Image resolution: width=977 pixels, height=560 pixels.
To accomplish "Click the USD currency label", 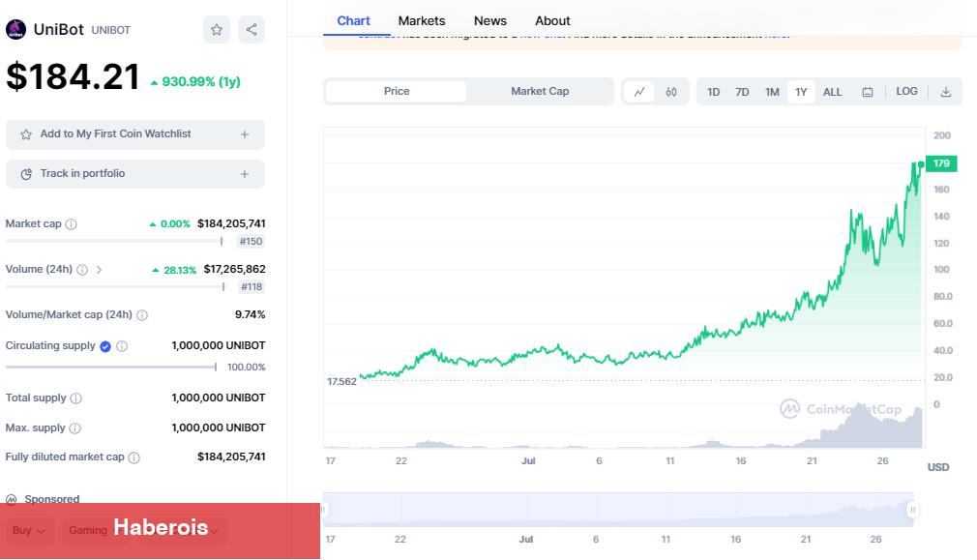I will pyautogui.click(x=937, y=467).
